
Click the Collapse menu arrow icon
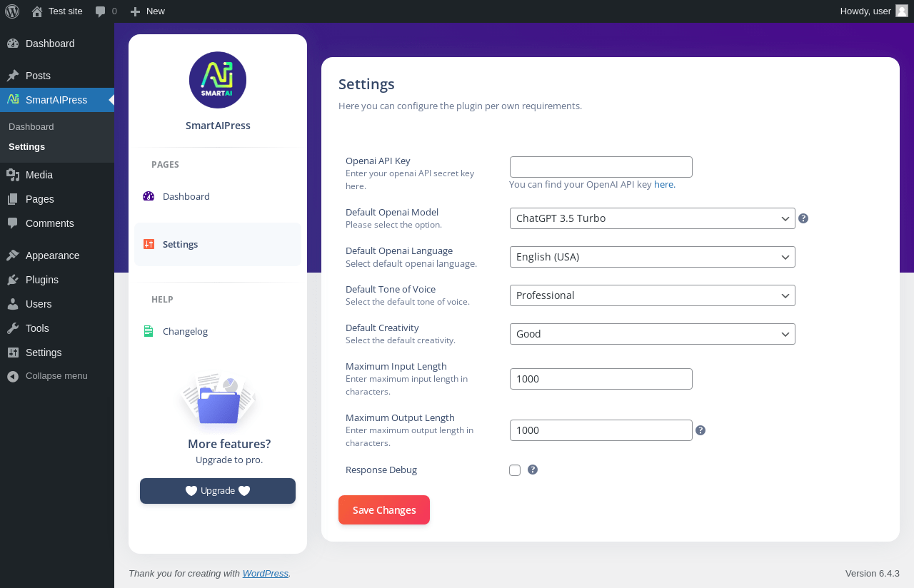[x=13, y=376]
